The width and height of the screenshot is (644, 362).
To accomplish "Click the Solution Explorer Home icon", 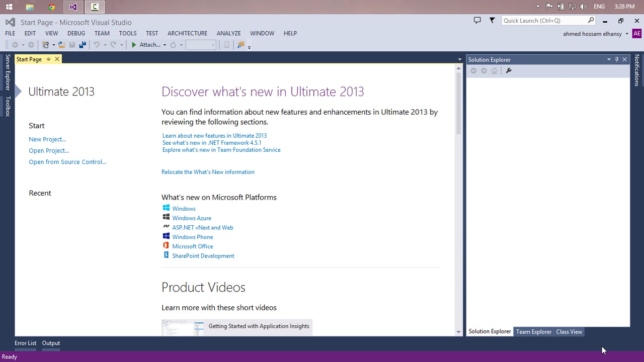I will pos(494,71).
